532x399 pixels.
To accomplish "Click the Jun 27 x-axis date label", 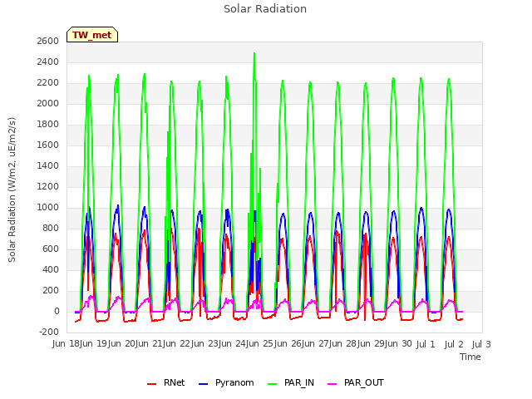I will point(316,344).
